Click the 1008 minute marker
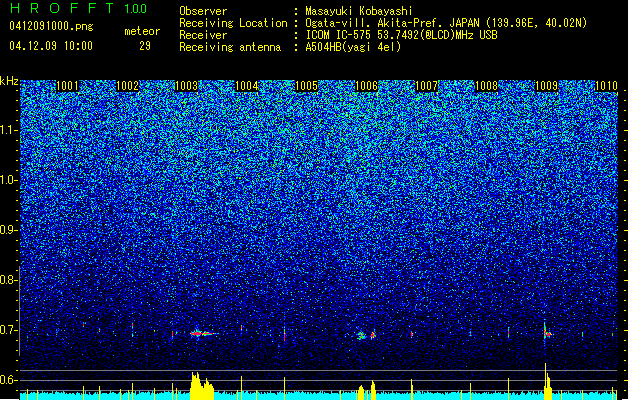 [486, 86]
